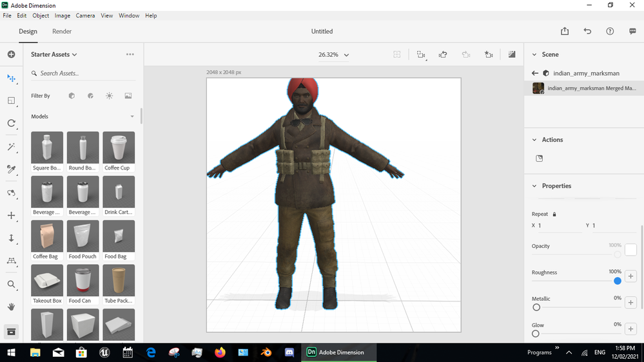Filter assets by lights icon
This screenshot has height=362, width=644.
[110, 96]
